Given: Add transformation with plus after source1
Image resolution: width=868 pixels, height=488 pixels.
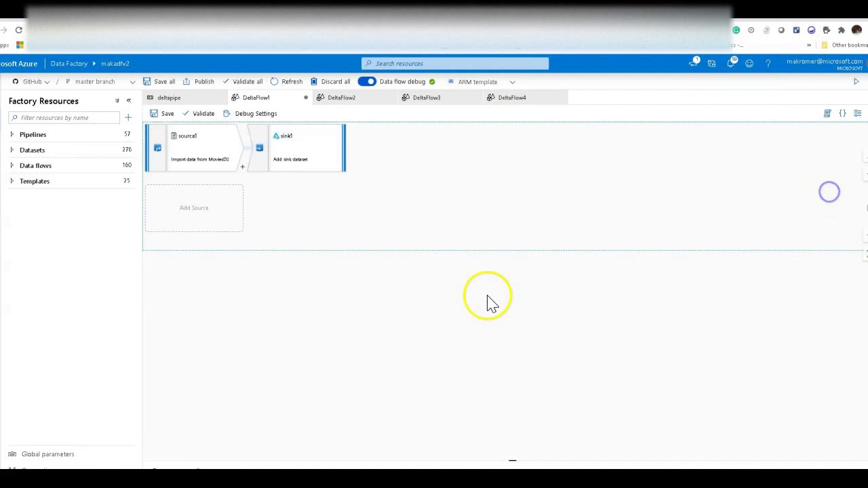Looking at the screenshot, I should (x=242, y=167).
